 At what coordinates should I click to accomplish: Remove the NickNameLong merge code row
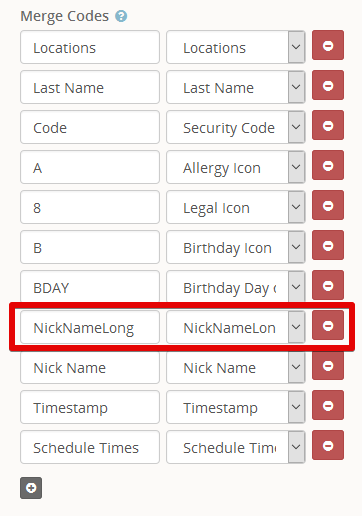328,325
